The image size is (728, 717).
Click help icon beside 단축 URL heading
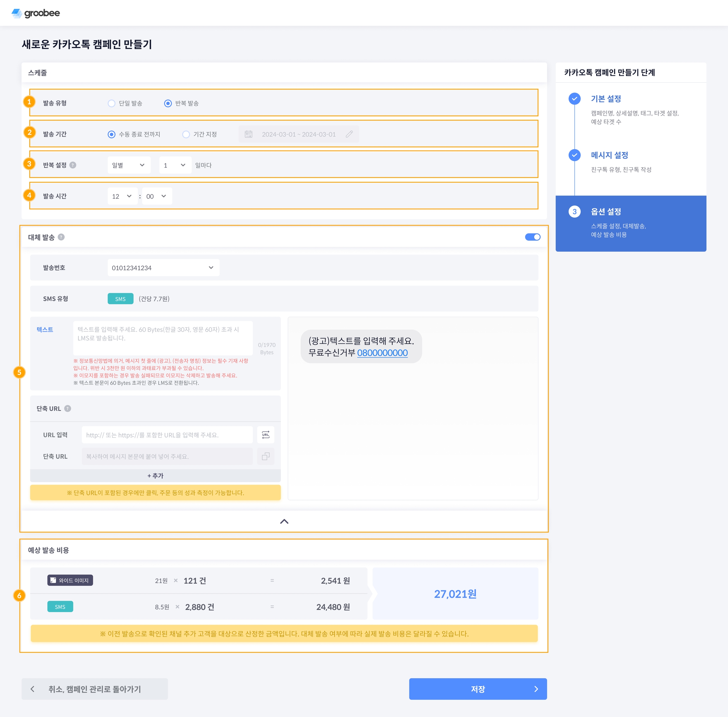[68, 408]
